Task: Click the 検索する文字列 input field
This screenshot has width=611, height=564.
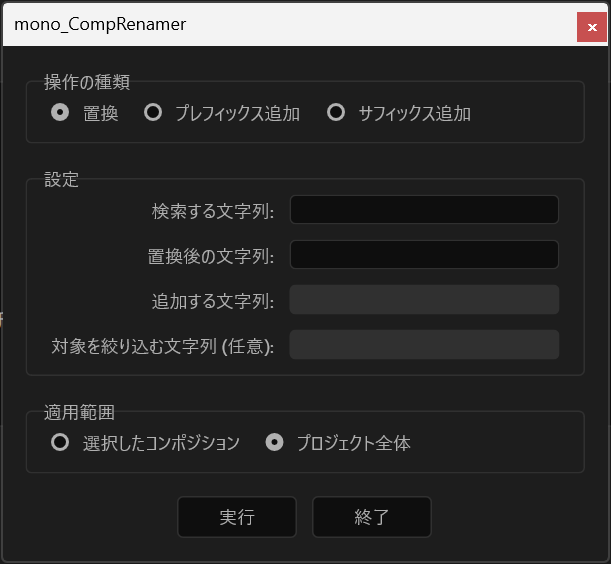Action: (423, 210)
